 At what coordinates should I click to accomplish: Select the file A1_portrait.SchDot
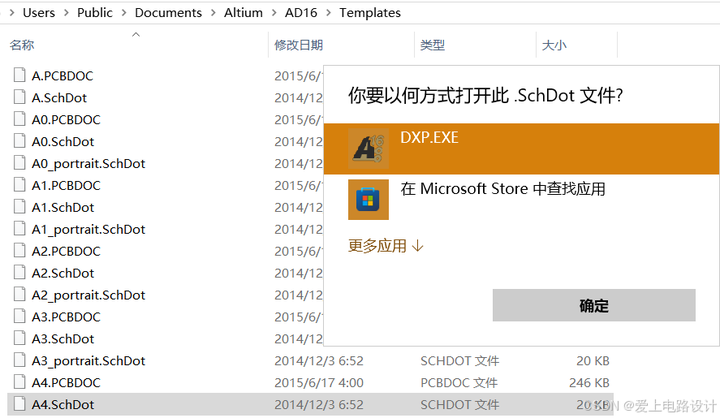[x=88, y=229]
